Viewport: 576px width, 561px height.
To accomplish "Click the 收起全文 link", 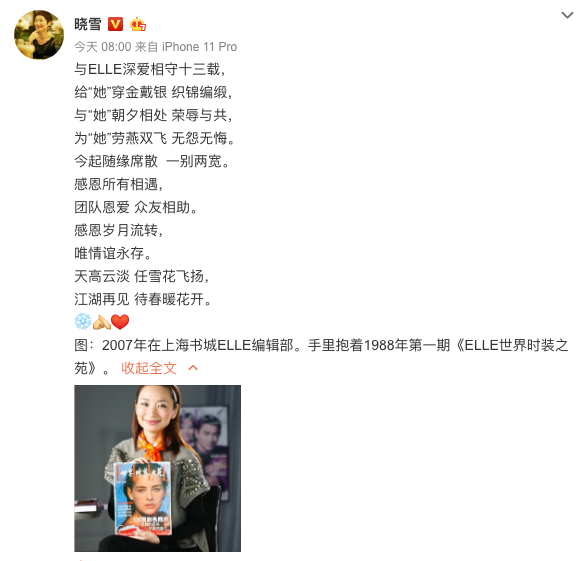I will 149,368.
